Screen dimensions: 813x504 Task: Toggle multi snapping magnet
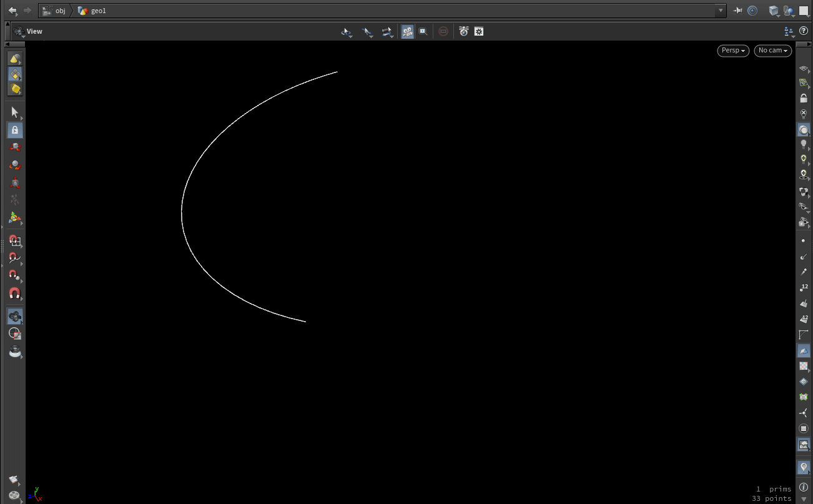click(16, 293)
